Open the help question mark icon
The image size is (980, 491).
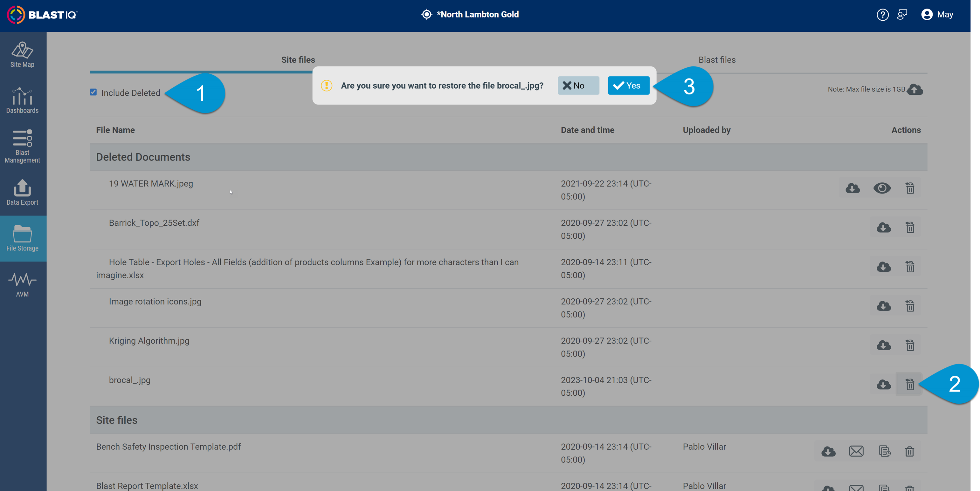pyautogui.click(x=882, y=14)
